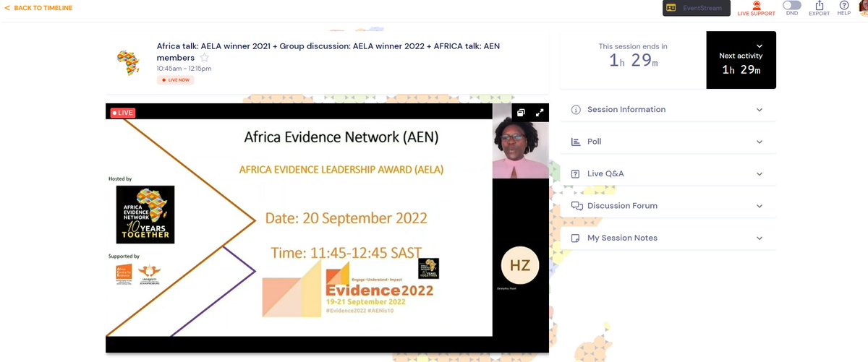Go back to the timeline
868x362 pixels.
point(38,8)
